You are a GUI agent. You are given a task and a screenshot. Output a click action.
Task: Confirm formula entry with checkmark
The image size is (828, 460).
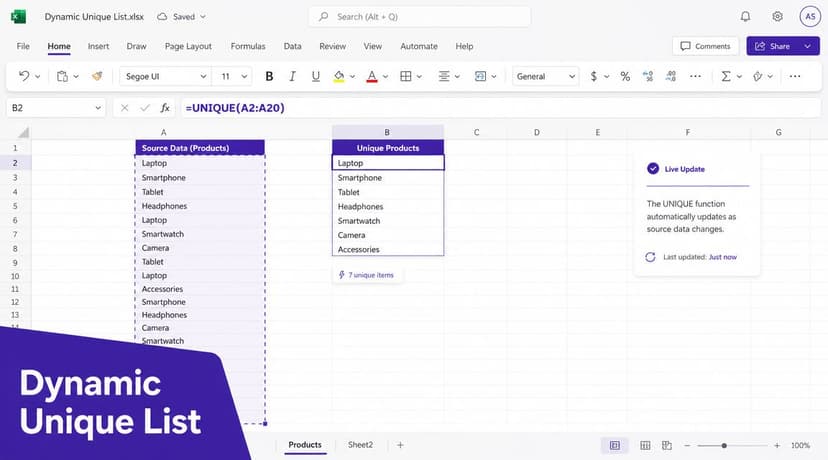coord(145,108)
